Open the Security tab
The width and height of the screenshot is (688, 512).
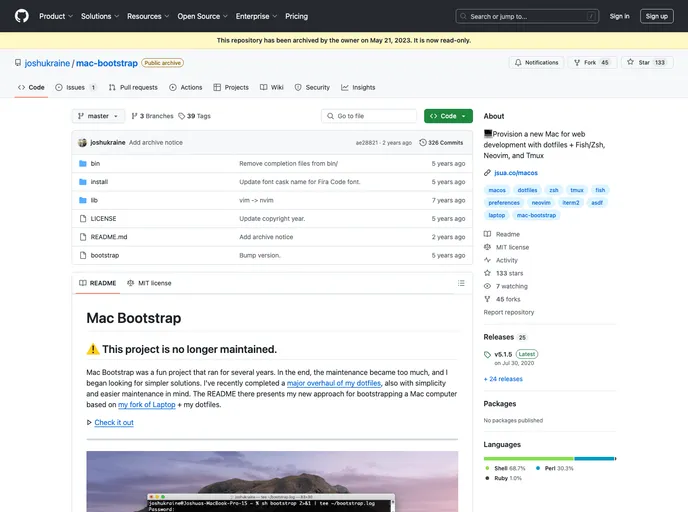pyautogui.click(x=312, y=87)
